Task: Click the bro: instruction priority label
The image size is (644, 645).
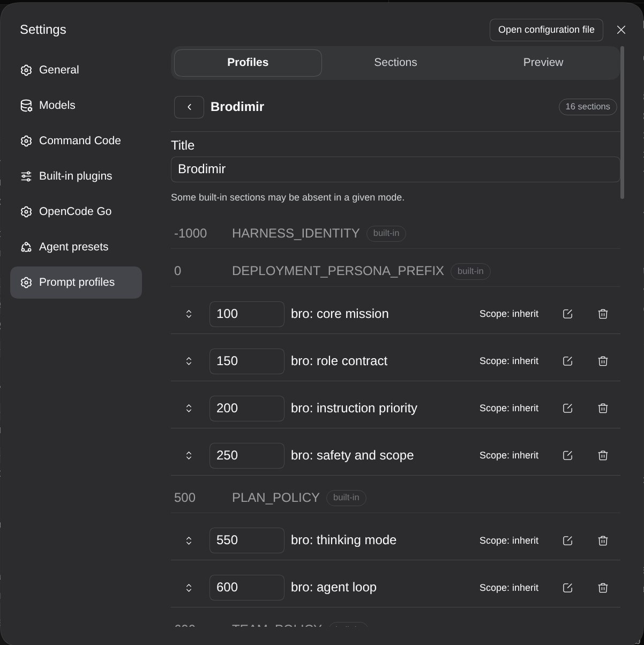Action: coord(354,409)
